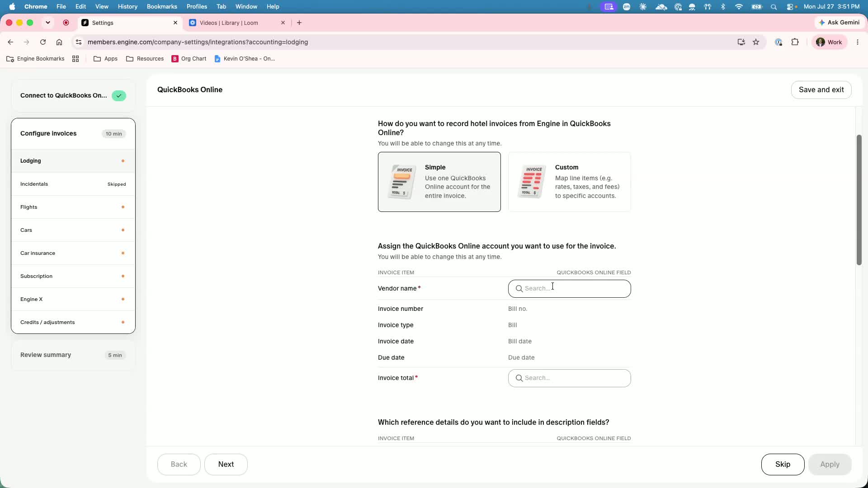Open the Review summary section

coord(73,355)
